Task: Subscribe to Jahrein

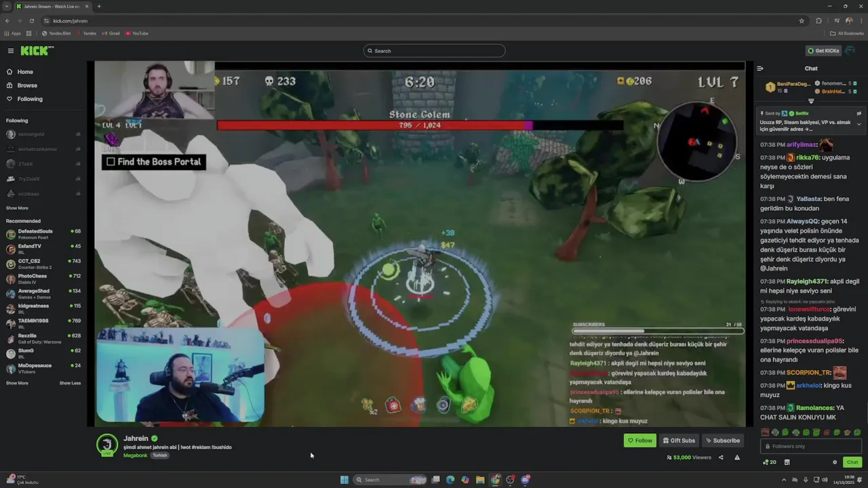Action: [723, 441]
